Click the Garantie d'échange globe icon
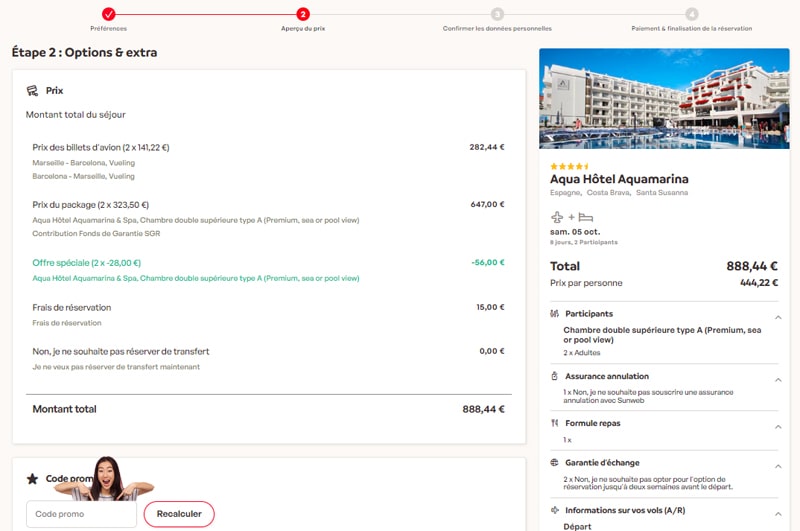Viewport: 800px width, 531px height. pyautogui.click(x=555, y=463)
